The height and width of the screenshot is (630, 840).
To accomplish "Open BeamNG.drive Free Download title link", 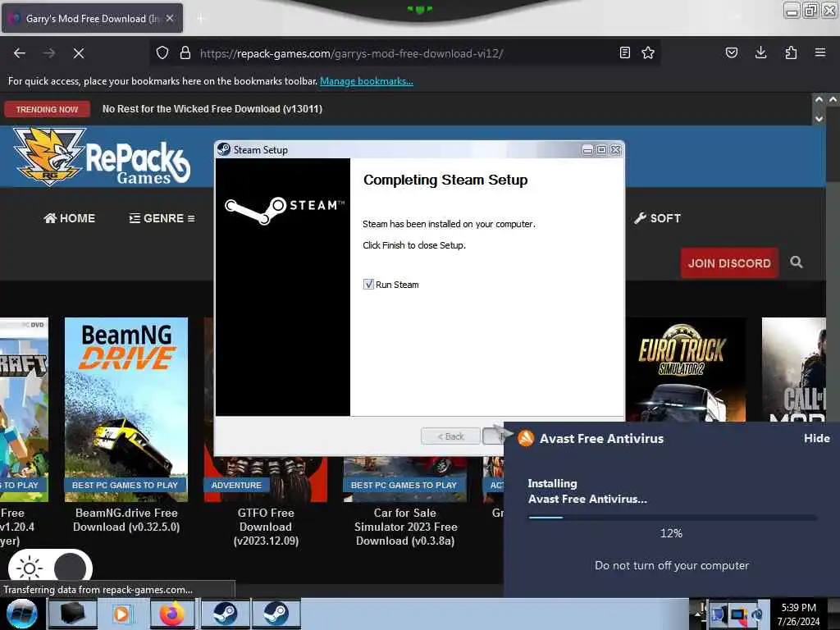I will 126,519.
